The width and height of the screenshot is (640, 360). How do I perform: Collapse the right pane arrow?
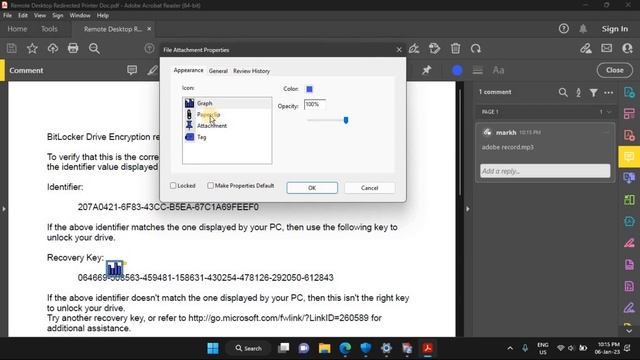click(x=468, y=209)
